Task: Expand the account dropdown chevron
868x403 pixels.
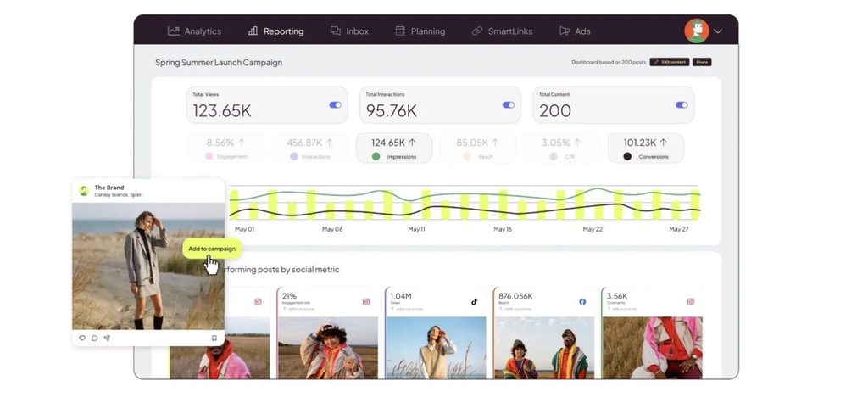Action: click(x=718, y=31)
